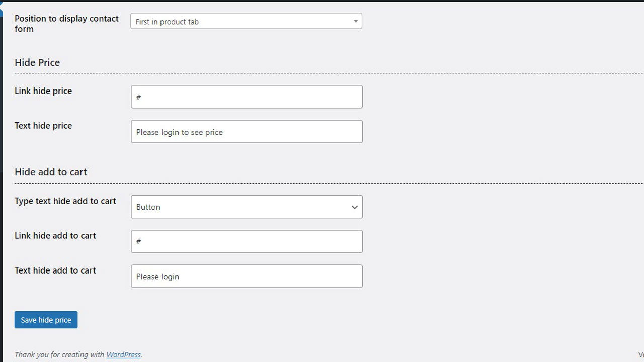Click the 'Thank you for creating with' footer text
Image resolution: width=644 pixels, height=362 pixels.
pos(59,355)
